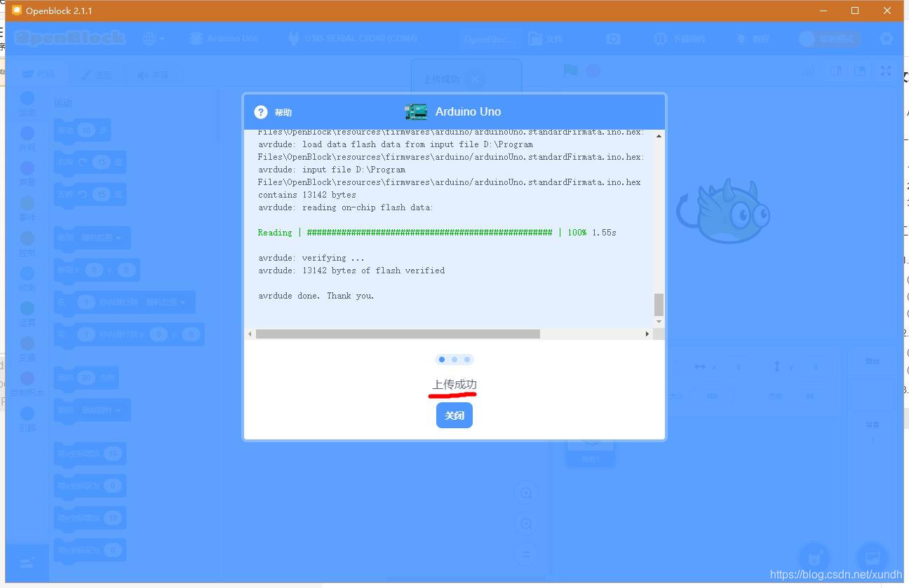Viewport: 909px width, 588px height.
Task: Click the sprite direction field showing 90
Action: tap(809, 396)
